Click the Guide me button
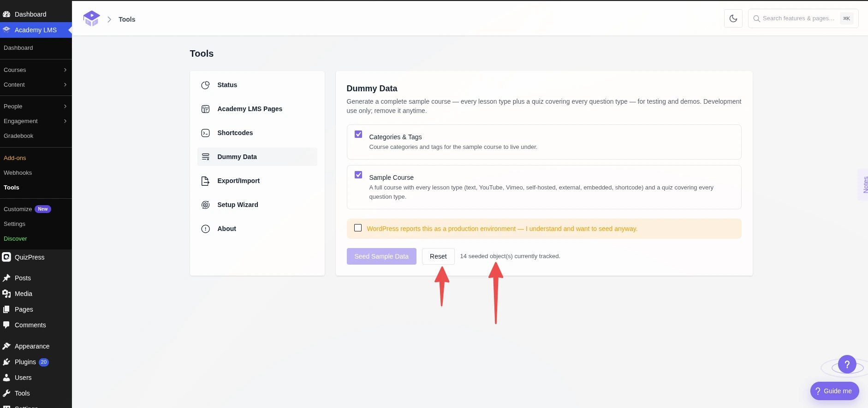The image size is (868, 408). (835, 391)
